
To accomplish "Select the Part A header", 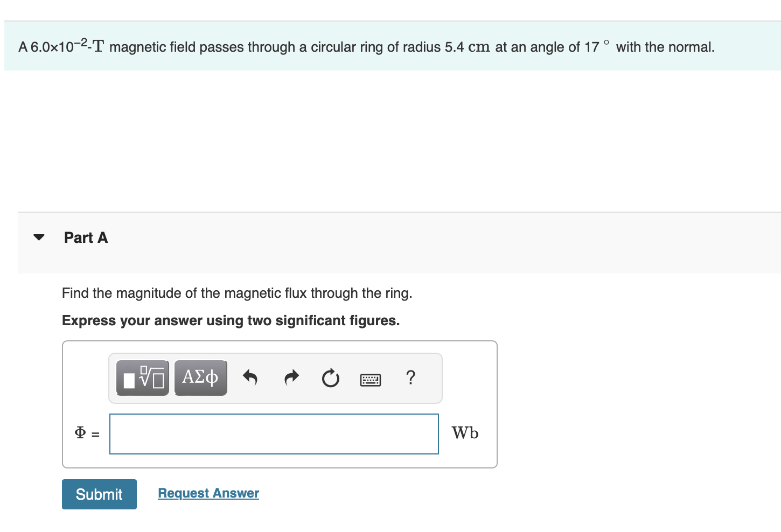I will pos(86,237).
